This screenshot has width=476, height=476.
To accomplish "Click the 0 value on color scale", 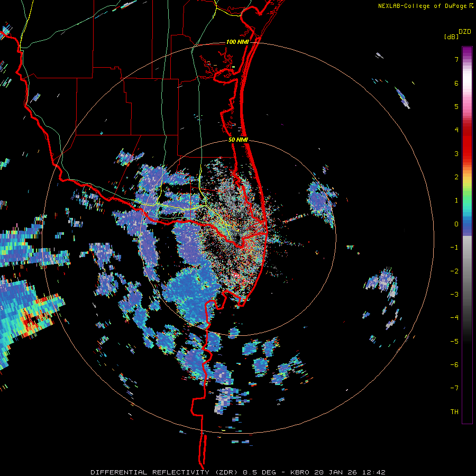I will pyautogui.click(x=456, y=224).
